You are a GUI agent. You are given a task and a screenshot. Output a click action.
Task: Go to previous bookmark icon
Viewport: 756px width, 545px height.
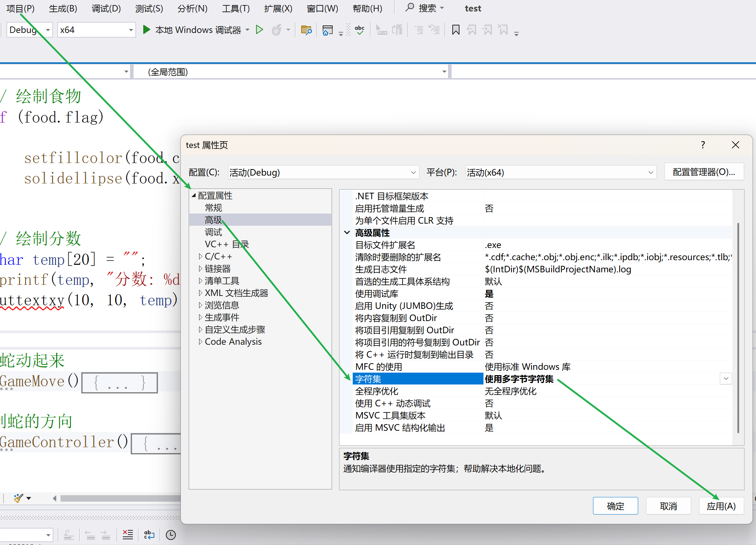471,30
